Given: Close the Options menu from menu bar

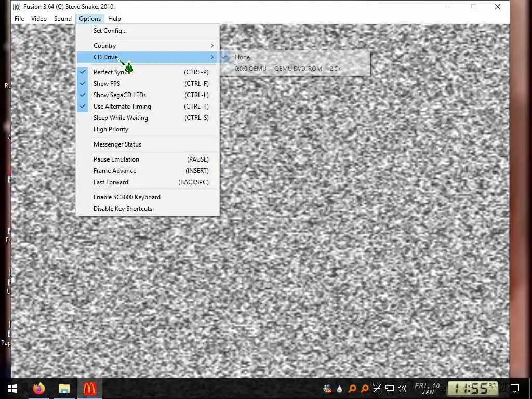Looking at the screenshot, I should click(x=90, y=19).
